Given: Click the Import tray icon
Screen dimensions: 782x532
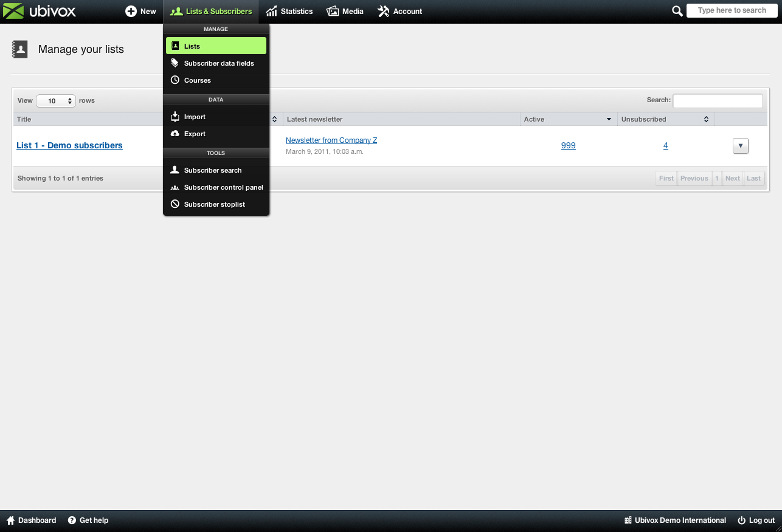Looking at the screenshot, I should pyautogui.click(x=175, y=116).
